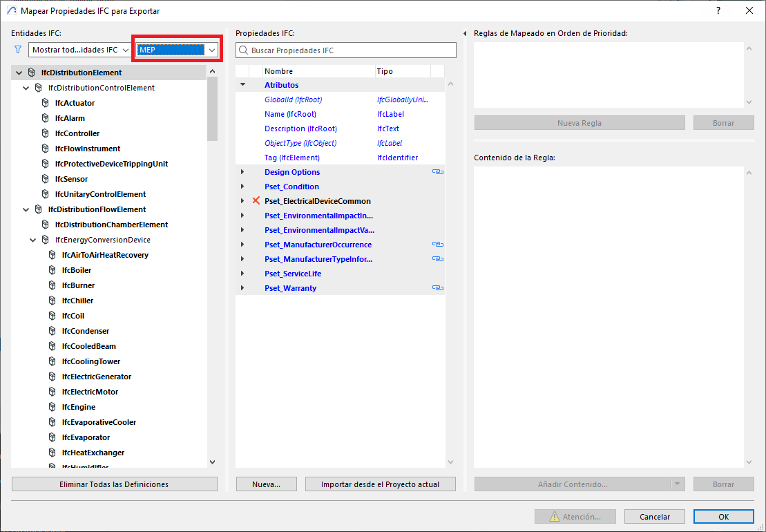The width and height of the screenshot is (766, 532).
Task: Click Importar desde el Proyecto actual
Action: tap(380, 484)
